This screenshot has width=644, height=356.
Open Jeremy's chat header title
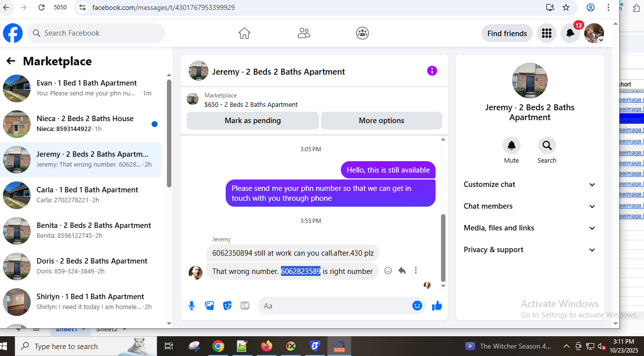point(279,72)
